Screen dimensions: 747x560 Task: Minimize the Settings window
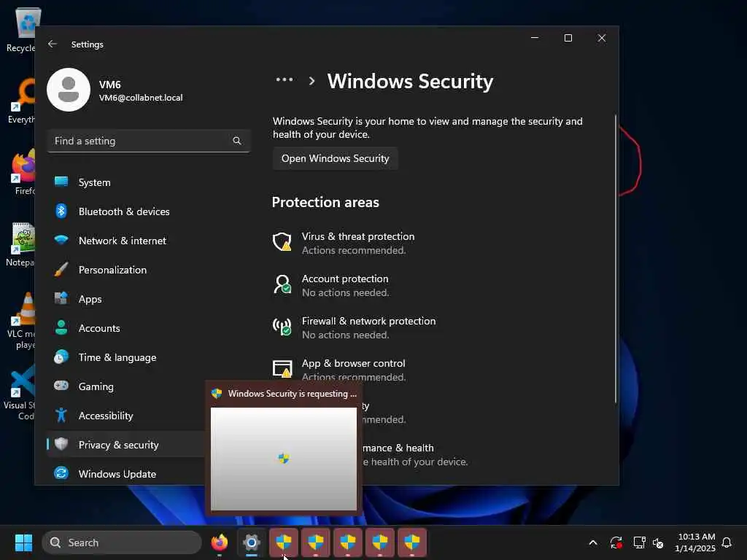535,38
